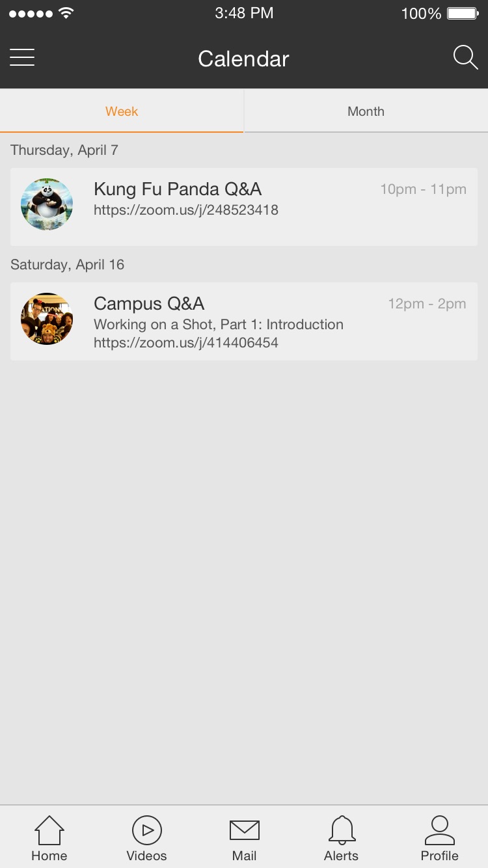Tap the battery indicator in status bar
Image resolution: width=488 pixels, height=868 pixels.
click(x=463, y=14)
